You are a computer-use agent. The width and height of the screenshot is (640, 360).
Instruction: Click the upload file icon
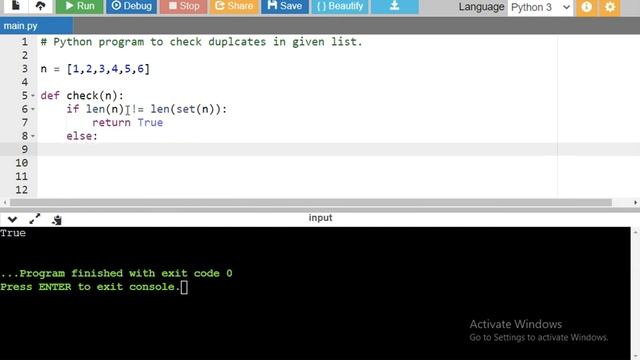click(x=40, y=6)
